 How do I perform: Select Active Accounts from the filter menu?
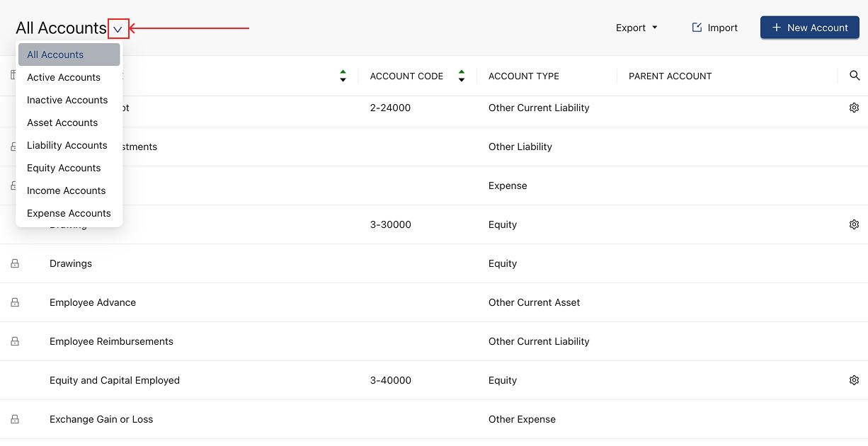click(x=62, y=76)
